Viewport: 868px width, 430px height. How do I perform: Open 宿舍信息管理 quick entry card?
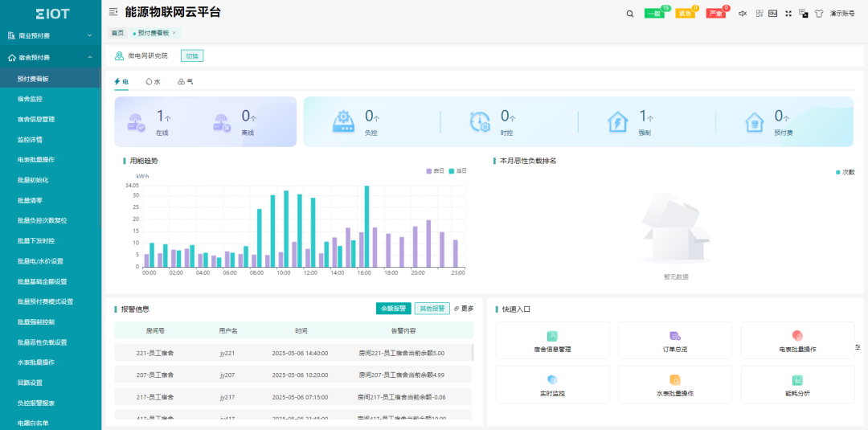552,340
